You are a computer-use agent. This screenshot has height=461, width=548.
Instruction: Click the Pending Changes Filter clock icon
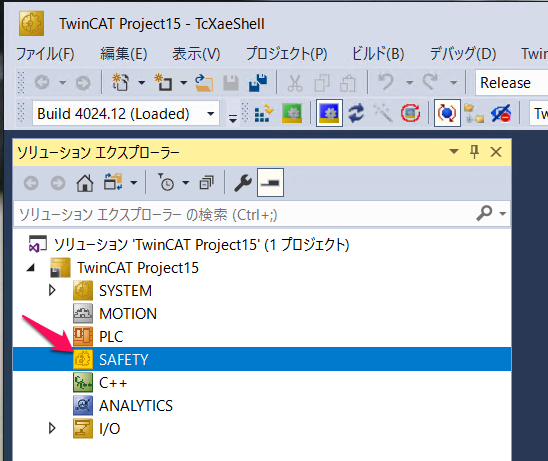(166, 182)
